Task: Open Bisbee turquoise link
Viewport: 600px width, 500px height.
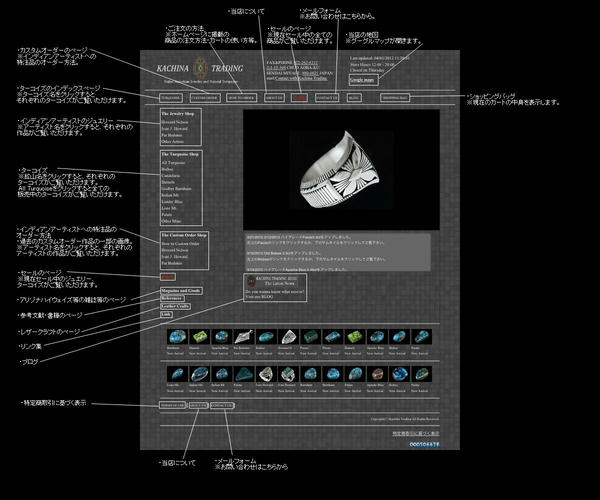Action: [x=167, y=169]
